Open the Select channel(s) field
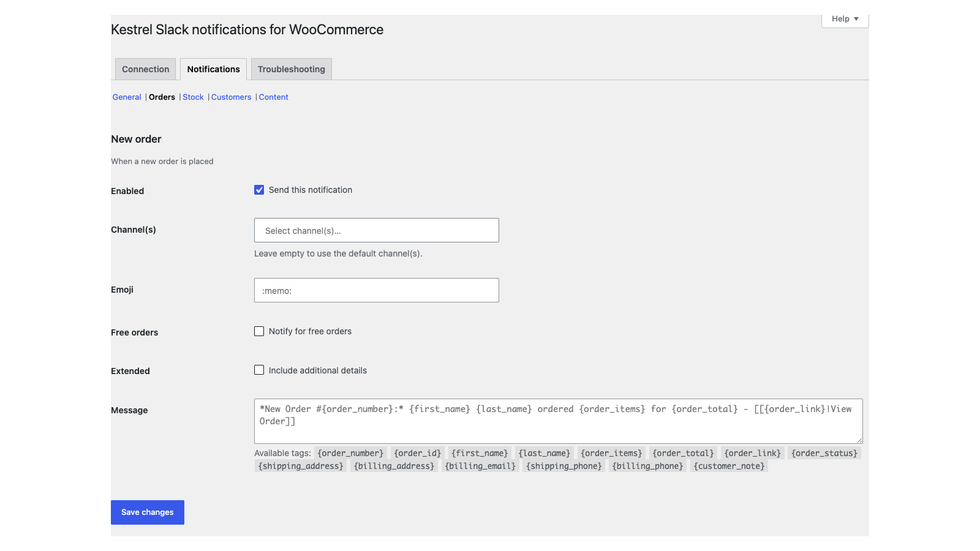The image size is (980, 551). [x=377, y=230]
